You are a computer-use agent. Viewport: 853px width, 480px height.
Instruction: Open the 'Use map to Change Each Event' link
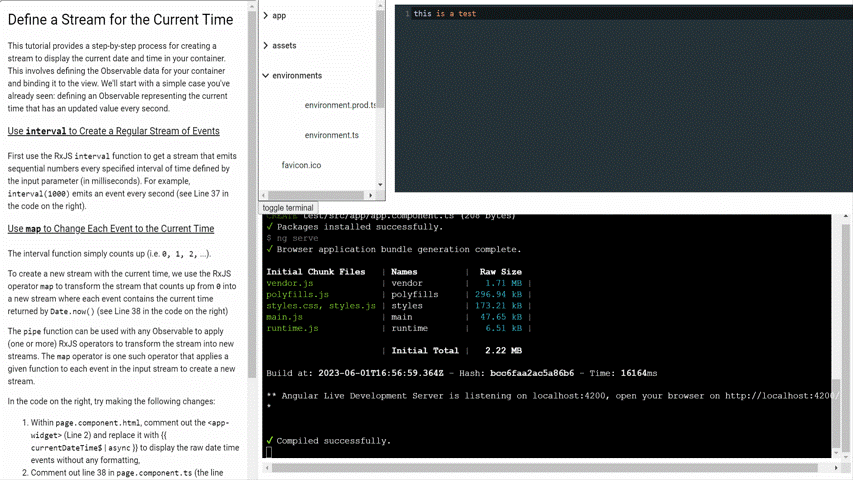click(x=110, y=229)
